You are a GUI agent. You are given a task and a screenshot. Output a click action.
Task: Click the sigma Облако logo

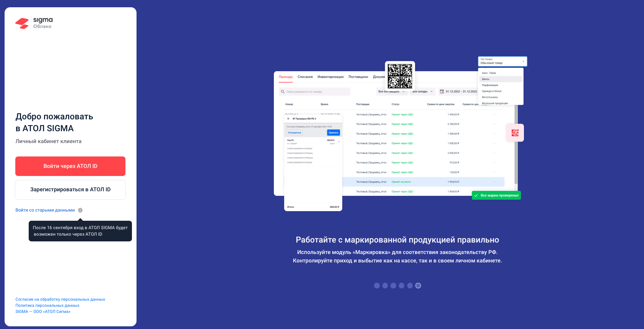(34, 23)
